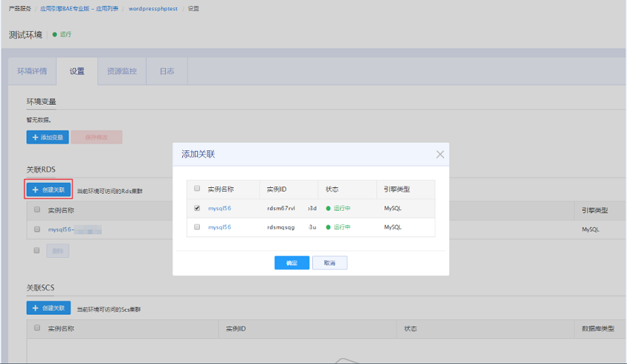
Task: Click the plus icon on SCS 创建关联
Action: click(x=35, y=308)
